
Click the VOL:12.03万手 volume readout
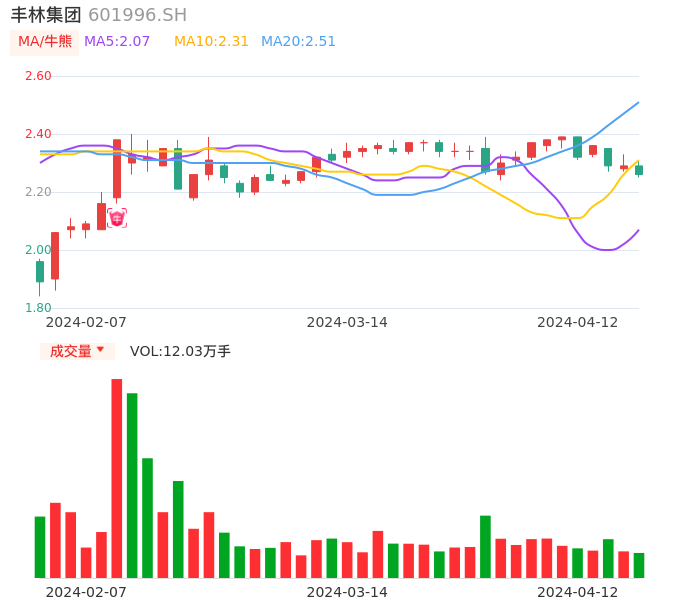tap(180, 351)
